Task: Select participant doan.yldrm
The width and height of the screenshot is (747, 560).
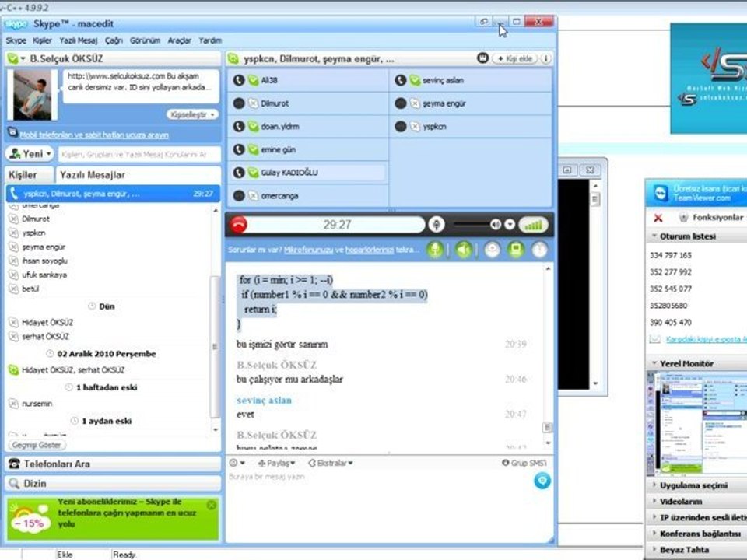Action: click(308, 126)
